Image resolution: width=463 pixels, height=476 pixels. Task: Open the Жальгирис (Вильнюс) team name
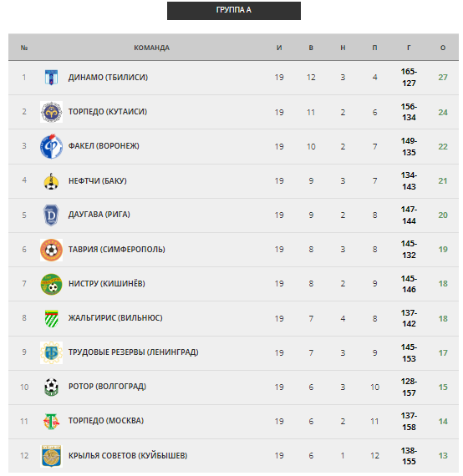pos(115,318)
